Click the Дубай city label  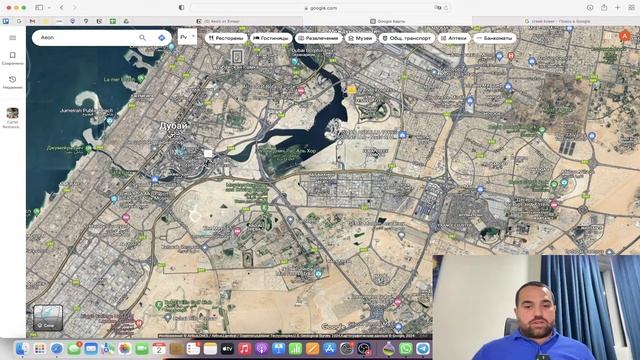click(173, 126)
